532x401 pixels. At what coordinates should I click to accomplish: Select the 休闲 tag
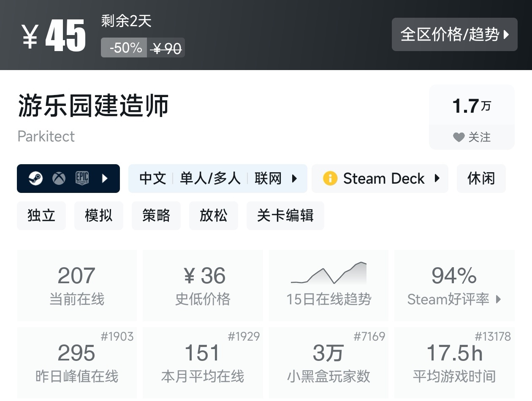pos(481,179)
